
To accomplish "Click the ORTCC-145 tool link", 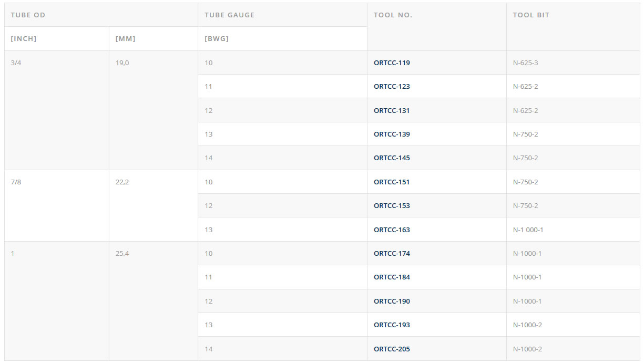I will pos(392,158).
